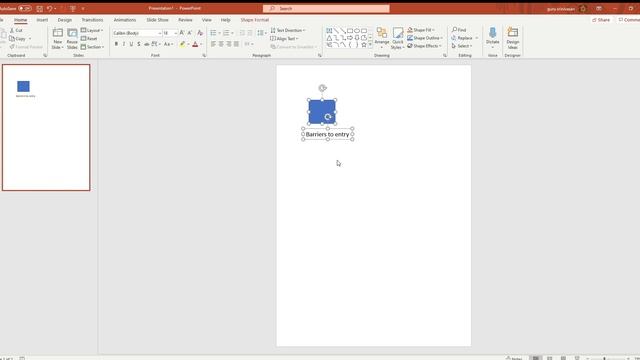The width and height of the screenshot is (640, 360).
Task: Open the Section dropdown
Action: (92, 47)
